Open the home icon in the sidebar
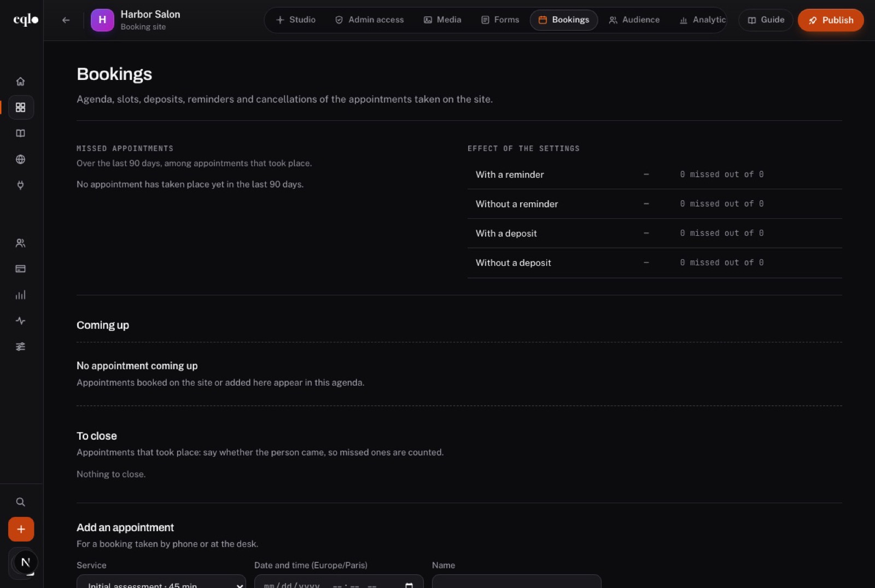Image resolution: width=875 pixels, height=588 pixels. 21,81
